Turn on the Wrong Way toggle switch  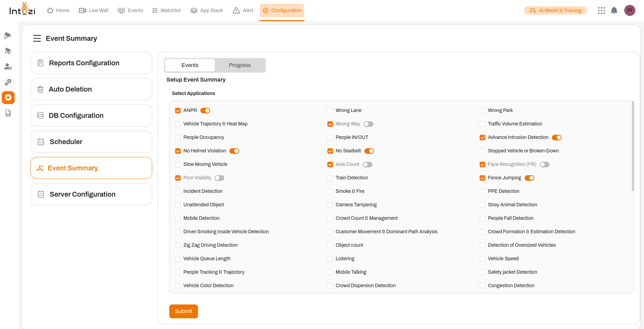(368, 124)
